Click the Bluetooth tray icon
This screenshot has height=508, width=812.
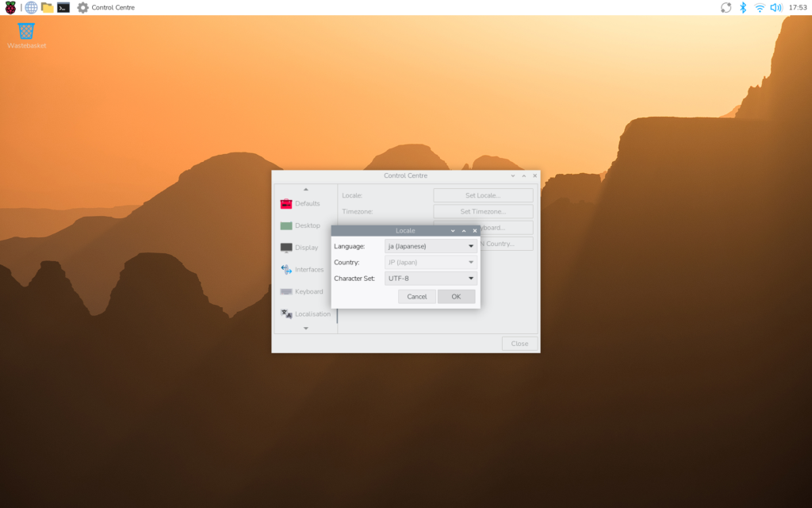743,7
